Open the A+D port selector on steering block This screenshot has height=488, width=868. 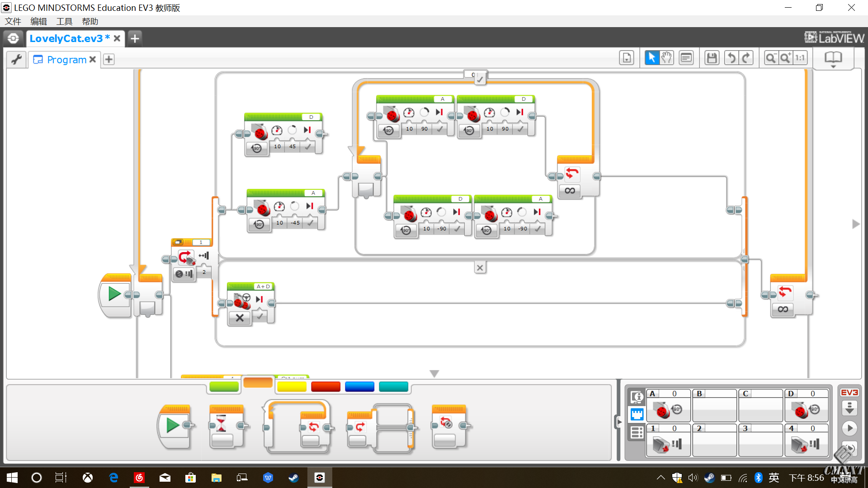point(263,286)
